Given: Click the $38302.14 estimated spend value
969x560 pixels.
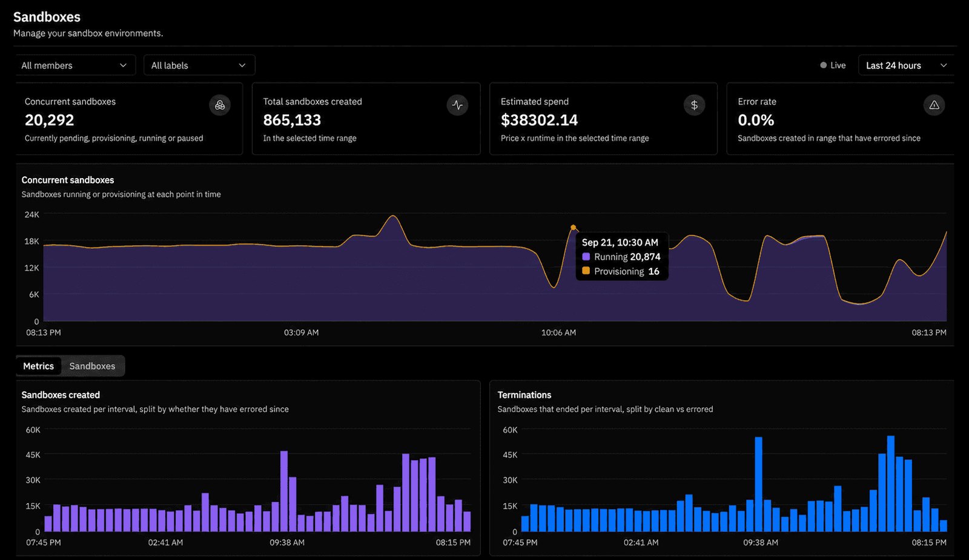Looking at the screenshot, I should coord(539,120).
